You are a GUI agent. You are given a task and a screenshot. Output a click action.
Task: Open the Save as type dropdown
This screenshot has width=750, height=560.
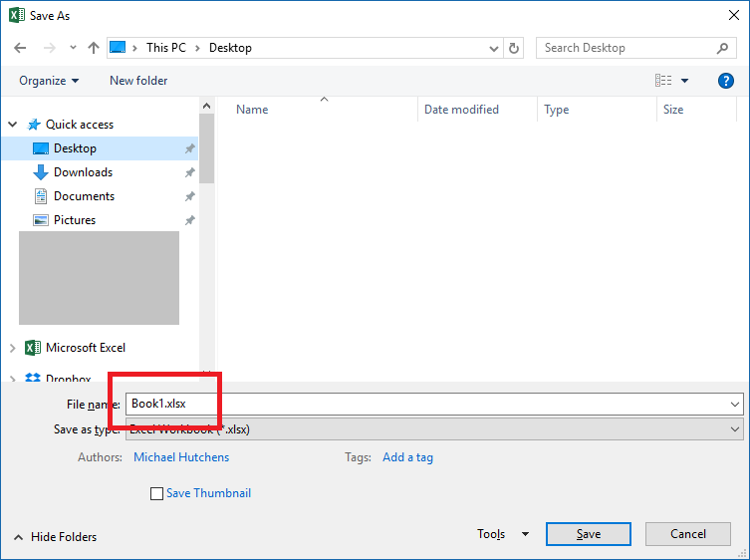(x=735, y=429)
